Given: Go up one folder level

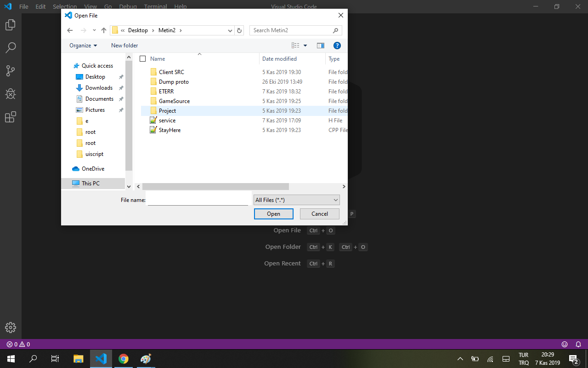Looking at the screenshot, I should click(x=104, y=30).
